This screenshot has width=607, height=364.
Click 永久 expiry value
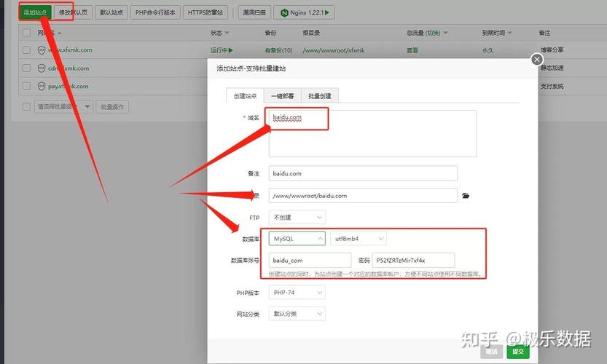coord(487,50)
